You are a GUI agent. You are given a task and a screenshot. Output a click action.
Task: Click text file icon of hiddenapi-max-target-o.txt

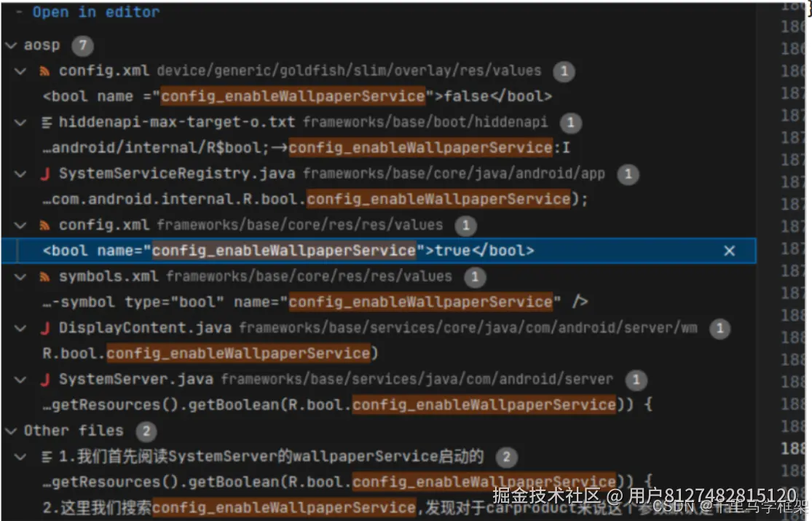click(46, 122)
